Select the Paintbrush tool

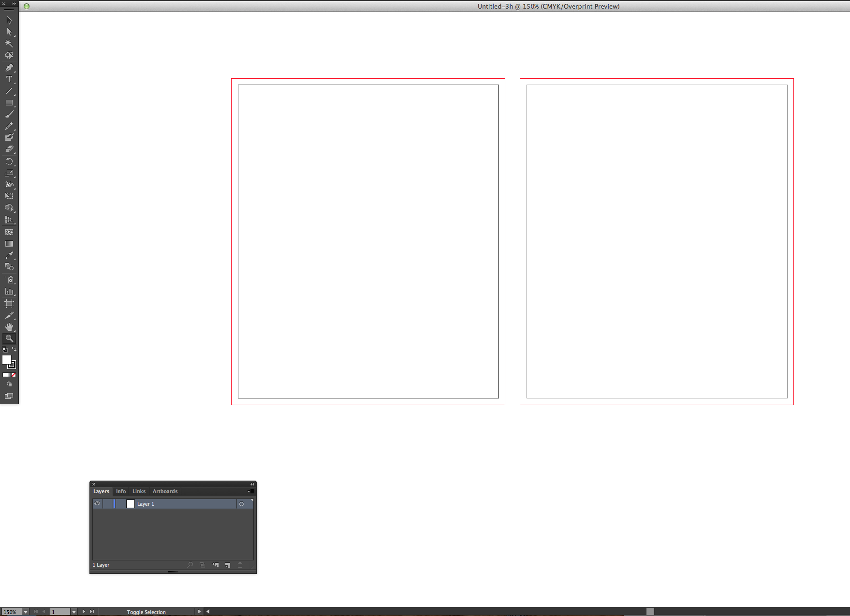point(9,114)
